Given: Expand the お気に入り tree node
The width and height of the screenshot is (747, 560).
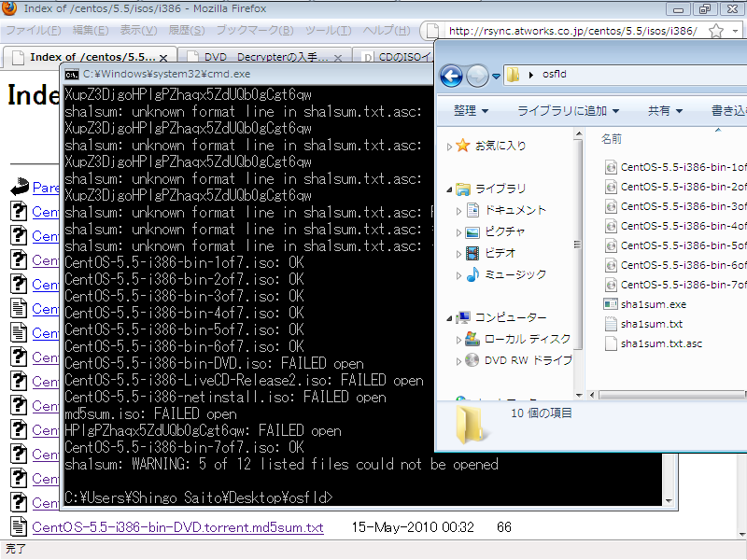Looking at the screenshot, I should [x=449, y=147].
